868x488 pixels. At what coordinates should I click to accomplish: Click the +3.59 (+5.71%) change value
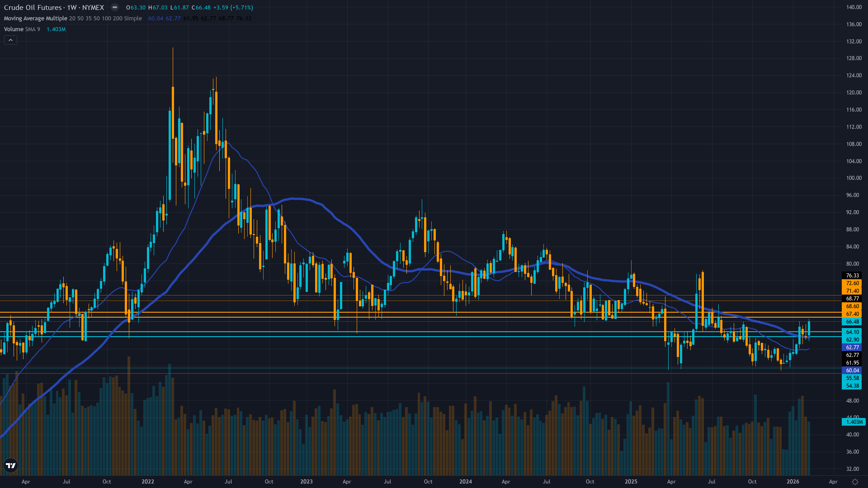(x=232, y=8)
